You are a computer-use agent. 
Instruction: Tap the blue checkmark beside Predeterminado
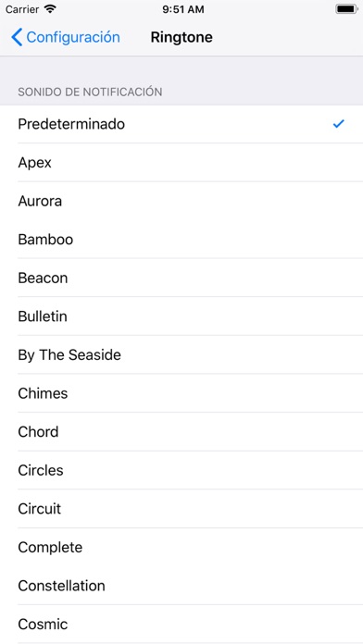click(338, 124)
